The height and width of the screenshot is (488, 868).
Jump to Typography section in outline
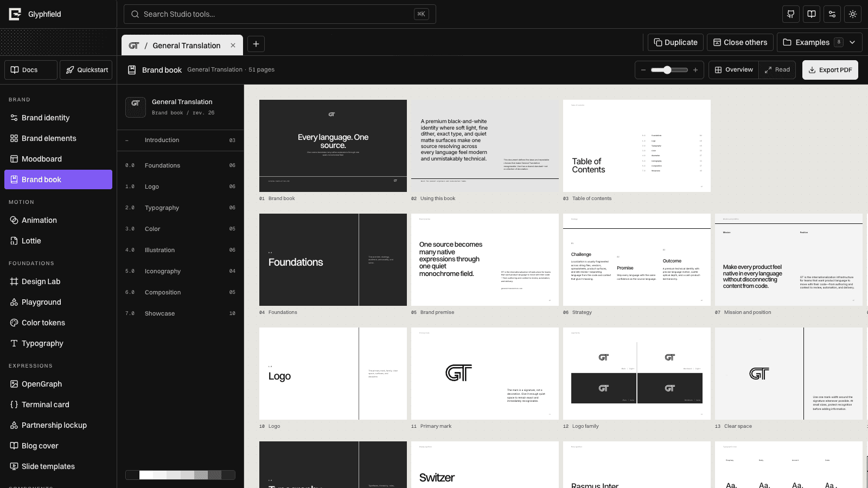pyautogui.click(x=180, y=208)
